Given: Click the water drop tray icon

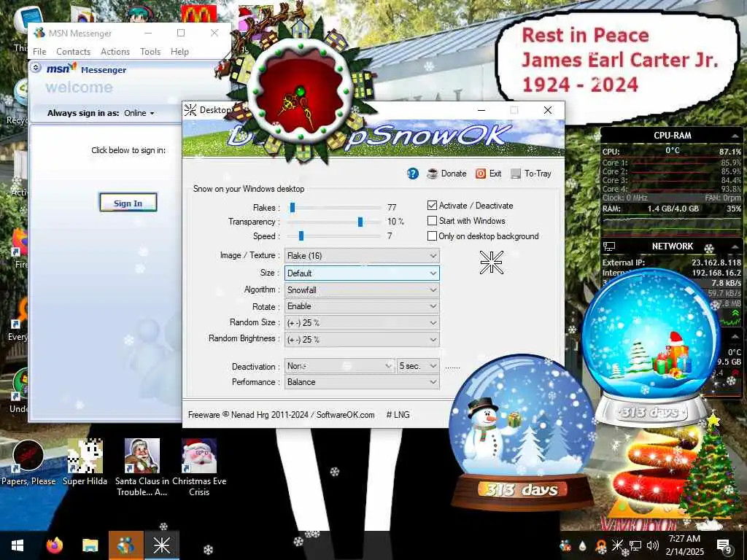Looking at the screenshot, I should (583, 545).
